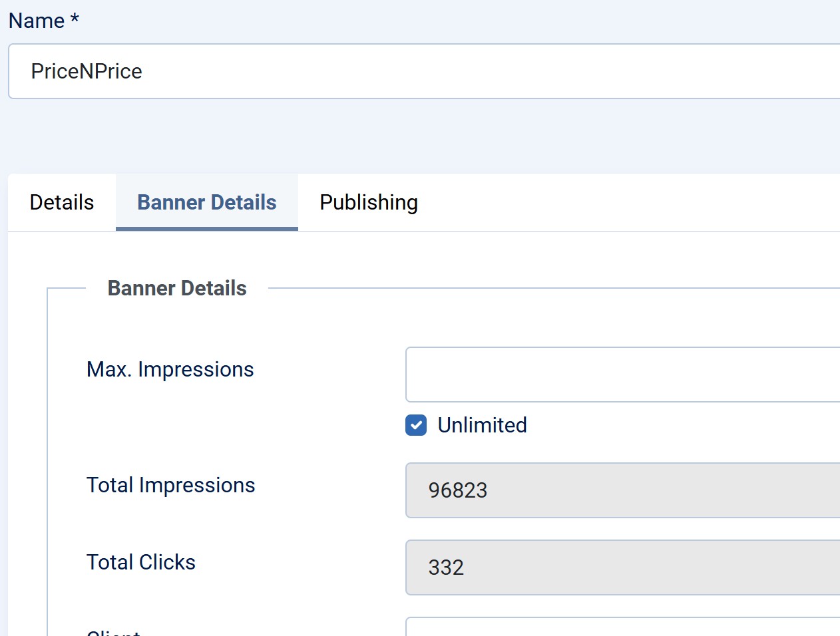Click the Name field label

click(37, 21)
